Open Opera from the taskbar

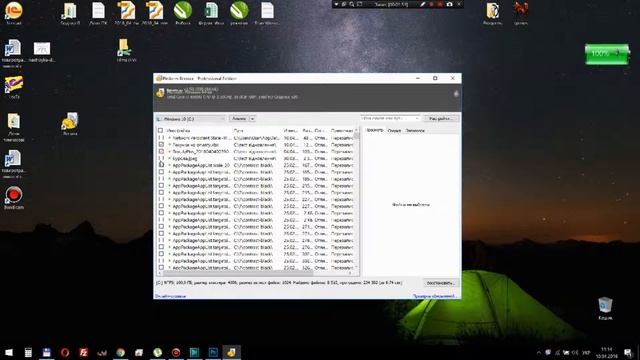coord(65,352)
